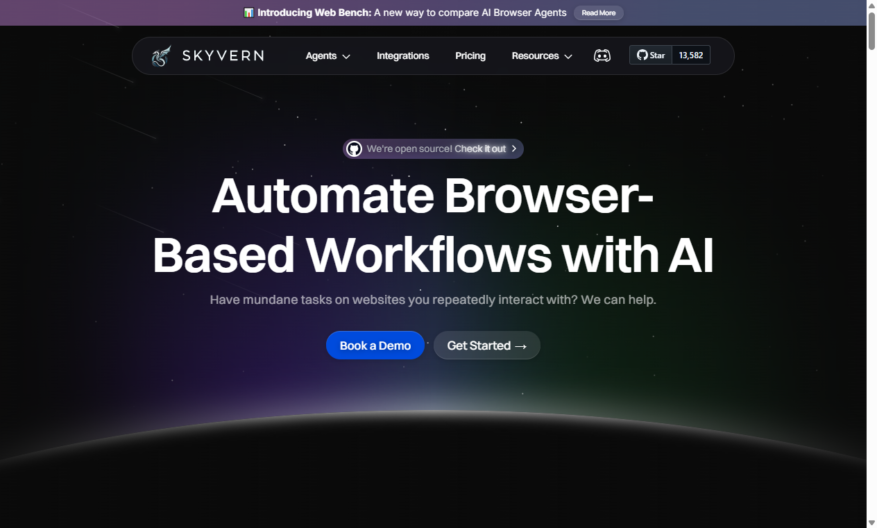
Task: Expand the Agents dropdown menu
Action: coord(328,56)
